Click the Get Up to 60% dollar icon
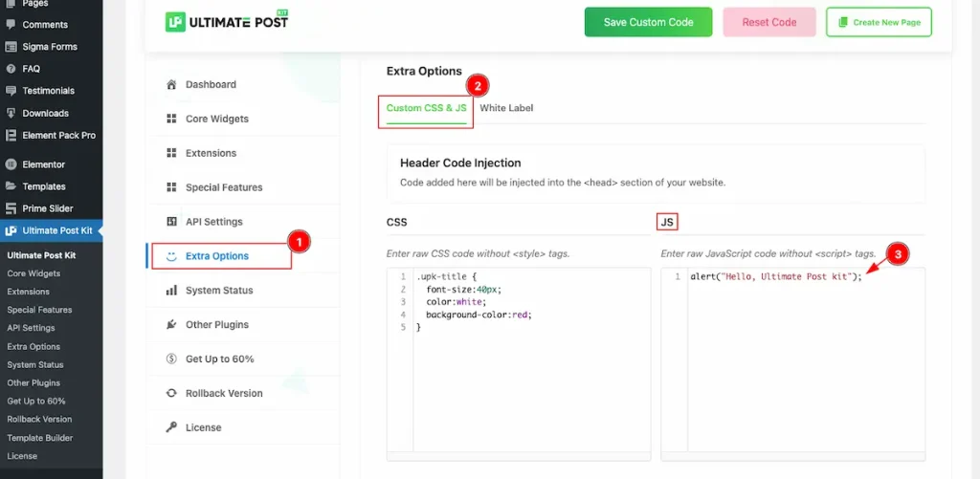 click(171, 359)
